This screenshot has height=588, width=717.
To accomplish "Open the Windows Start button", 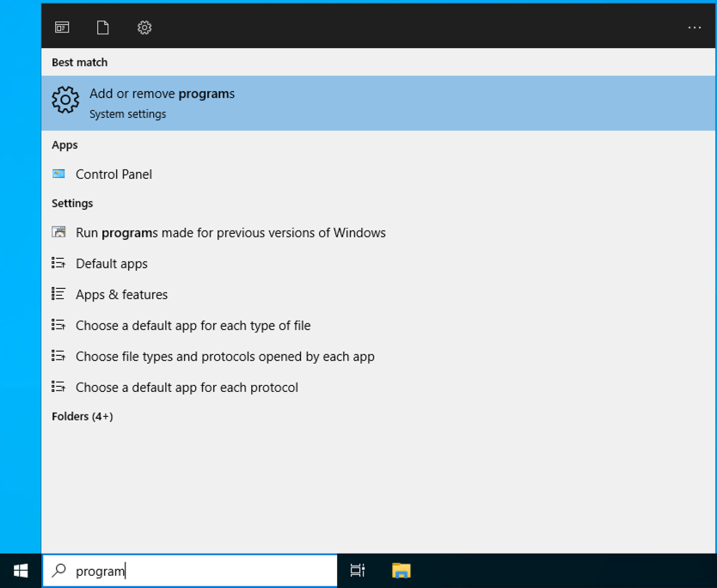I will coord(21,571).
